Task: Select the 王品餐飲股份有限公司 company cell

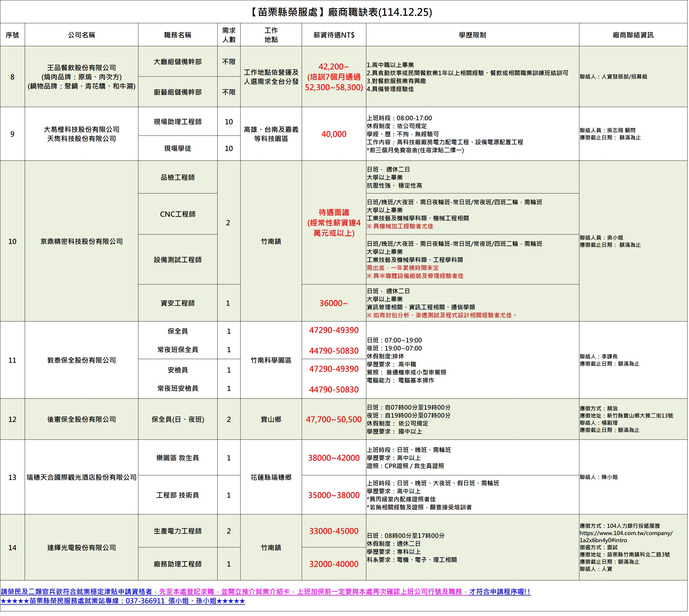Action: point(81,68)
